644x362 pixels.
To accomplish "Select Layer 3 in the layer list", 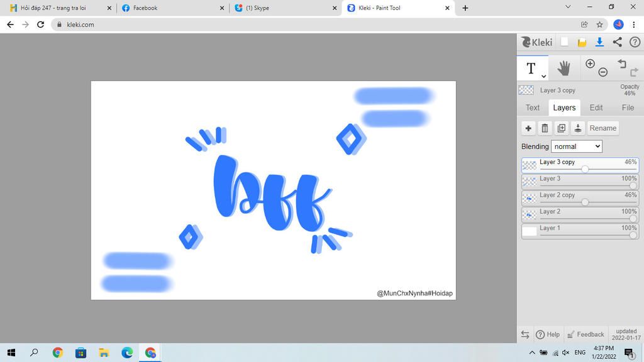I will [580, 182].
